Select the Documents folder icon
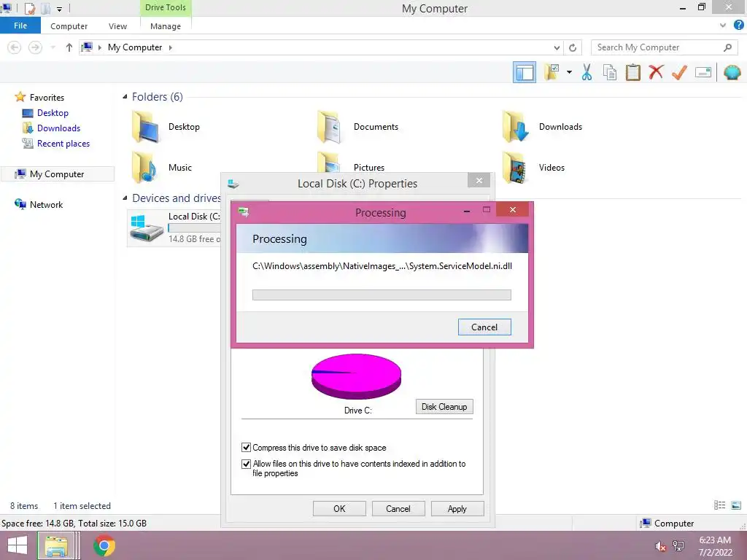Image resolution: width=747 pixels, height=560 pixels. pos(330,127)
